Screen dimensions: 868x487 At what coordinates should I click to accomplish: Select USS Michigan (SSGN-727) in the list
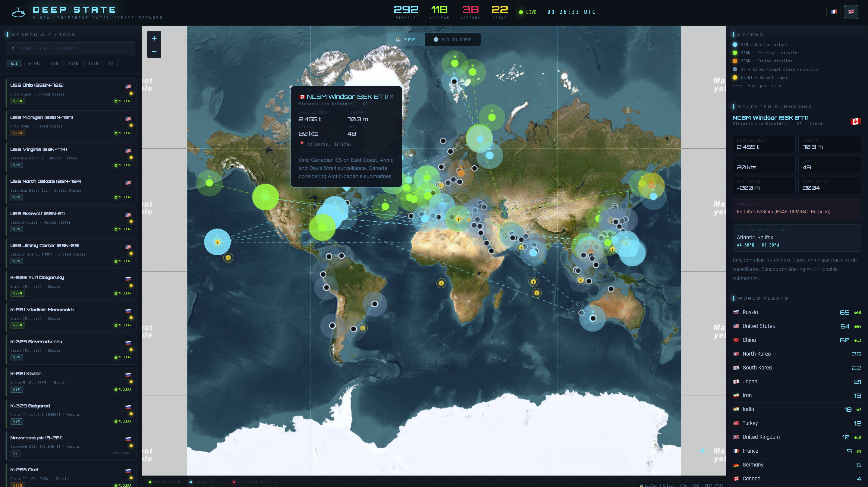pyautogui.click(x=71, y=125)
